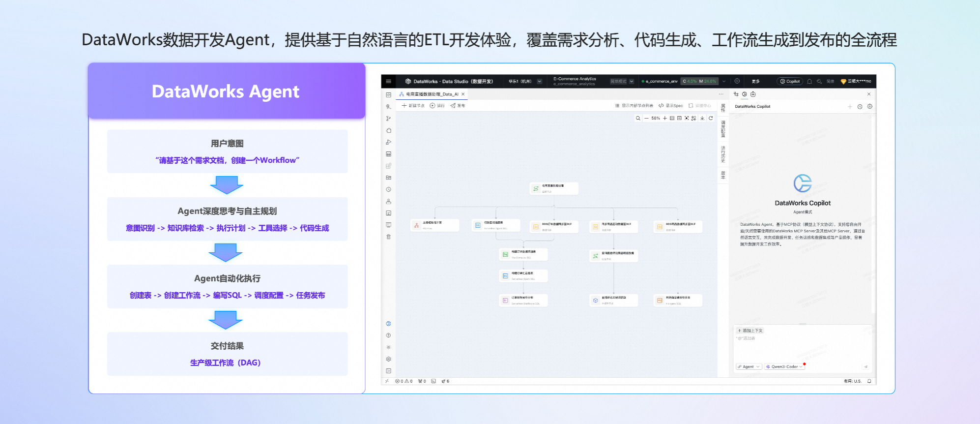Screen dimensions: 980x424
Task: Open the mode selector dropdown arrow
Action: pyautogui.click(x=632, y=81)
